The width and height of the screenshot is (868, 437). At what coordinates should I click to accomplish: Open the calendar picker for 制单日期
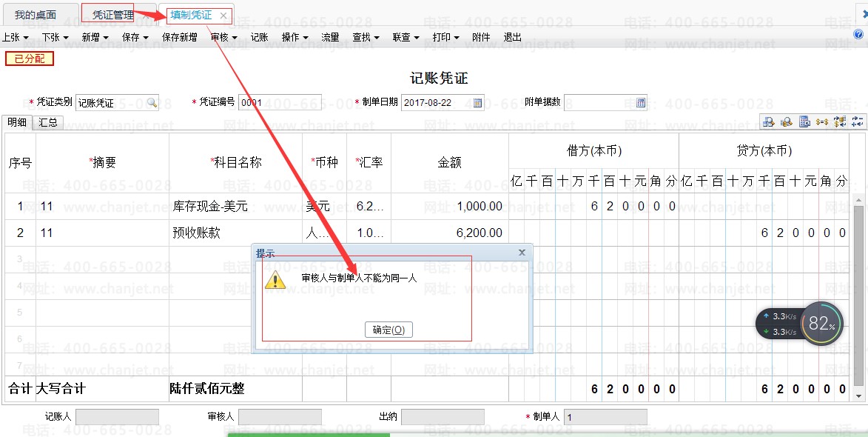click(x=477, y=102)
